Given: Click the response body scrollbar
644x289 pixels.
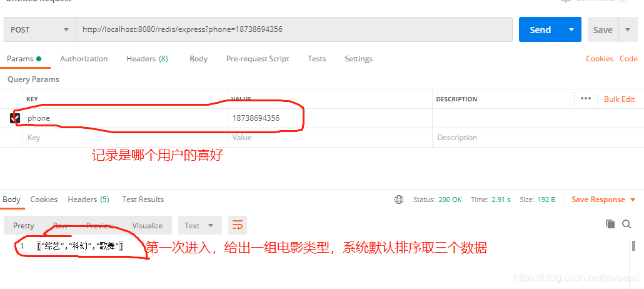Looking at the screenshot, I should [634, 246].
